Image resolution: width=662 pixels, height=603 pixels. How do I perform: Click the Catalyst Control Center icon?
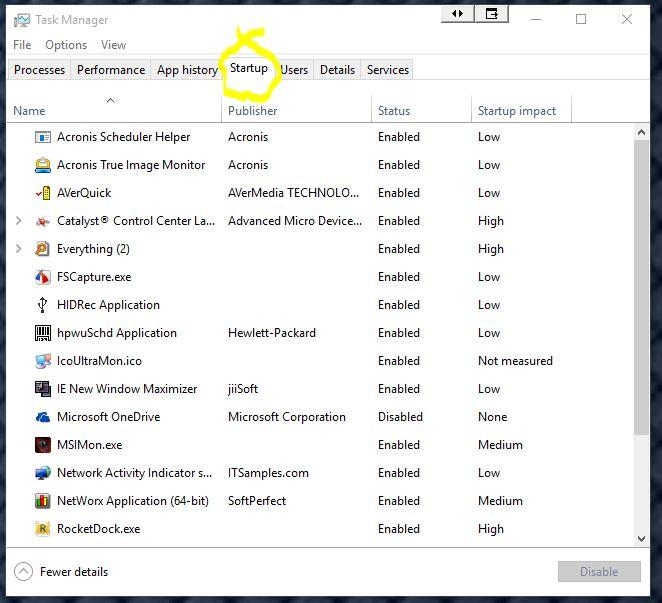point(43,221)
